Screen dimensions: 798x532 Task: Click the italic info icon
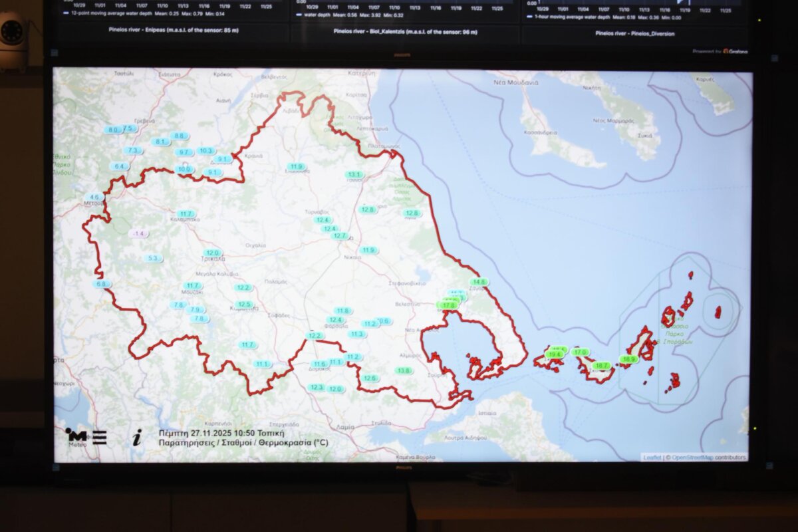pos(137,437)
